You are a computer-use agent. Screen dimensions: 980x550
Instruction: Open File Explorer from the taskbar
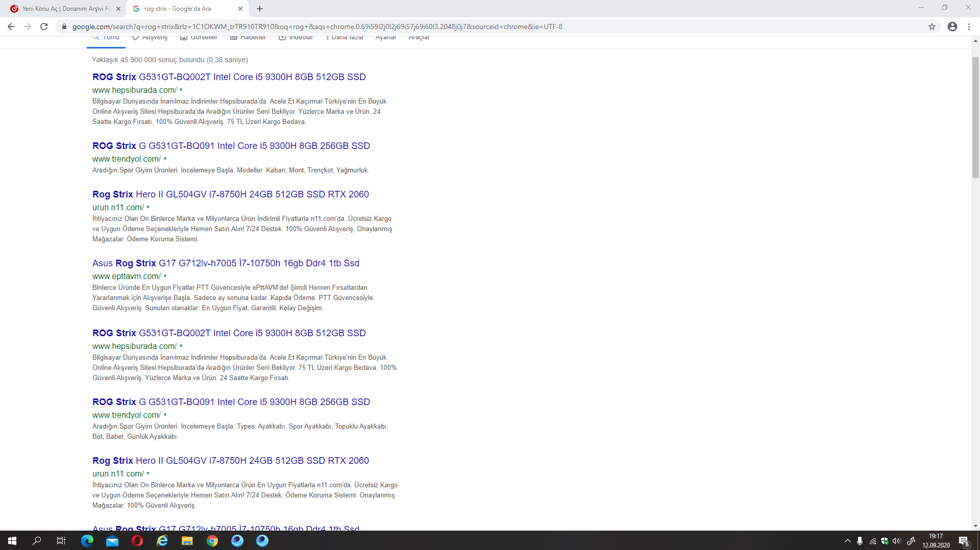[187, 541]
